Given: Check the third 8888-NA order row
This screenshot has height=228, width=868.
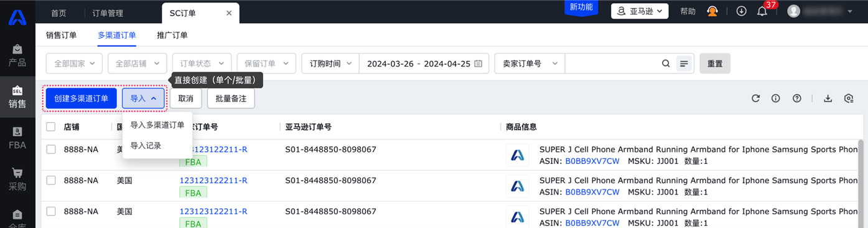Looking at the screenshot, I should tap(51, 211).
